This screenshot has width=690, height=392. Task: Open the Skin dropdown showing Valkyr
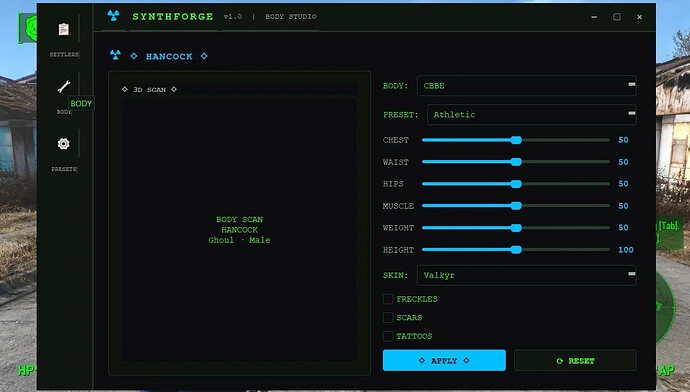(526, 275)
